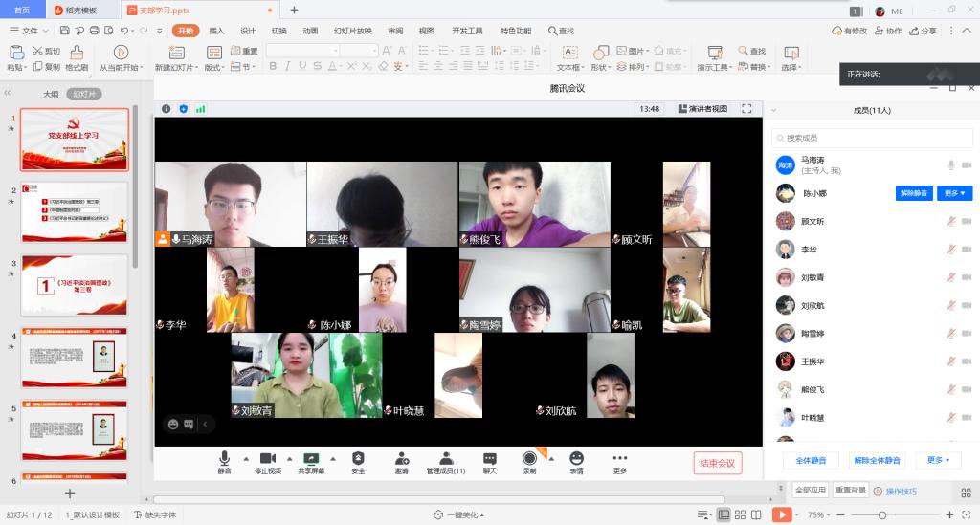Viewport: 980px width, 525px height.
Task: Click the 共享屏幕 share screen icon
Action: (310, 459)
